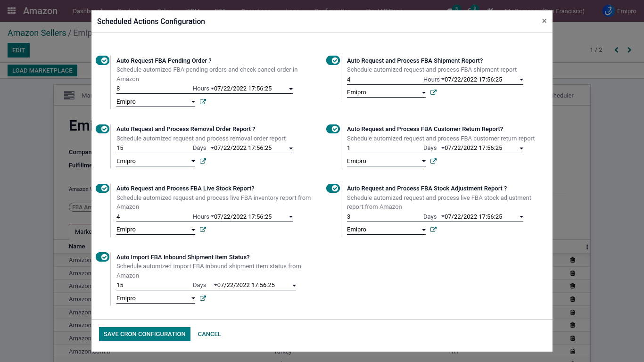Open external link for Removal Order Report user
This screenshot has height=362, width=644.
pos(203,161)
